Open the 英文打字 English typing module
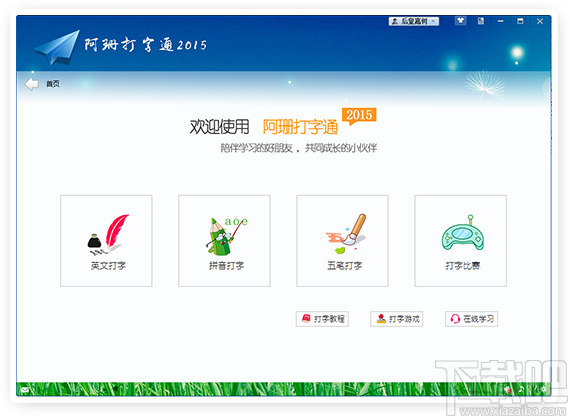This screenshot has width=570, height=416. pos(106,241)
